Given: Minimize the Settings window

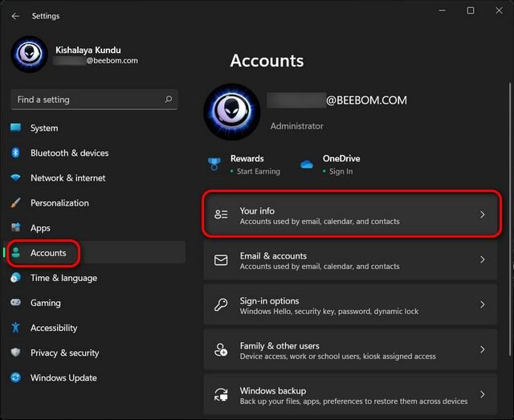Looking at the screenshot, I should click(443, 10).
